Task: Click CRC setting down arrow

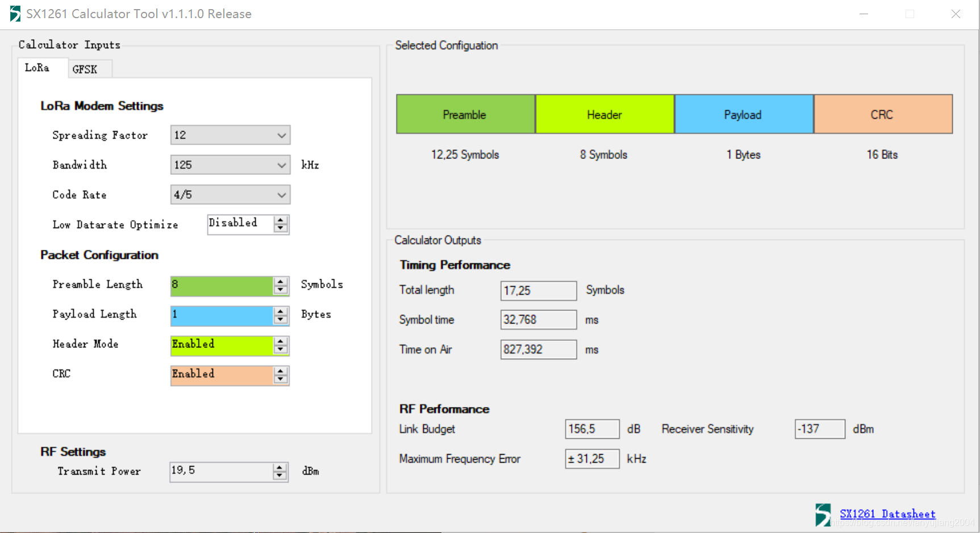Action: [x=281, y=380]
